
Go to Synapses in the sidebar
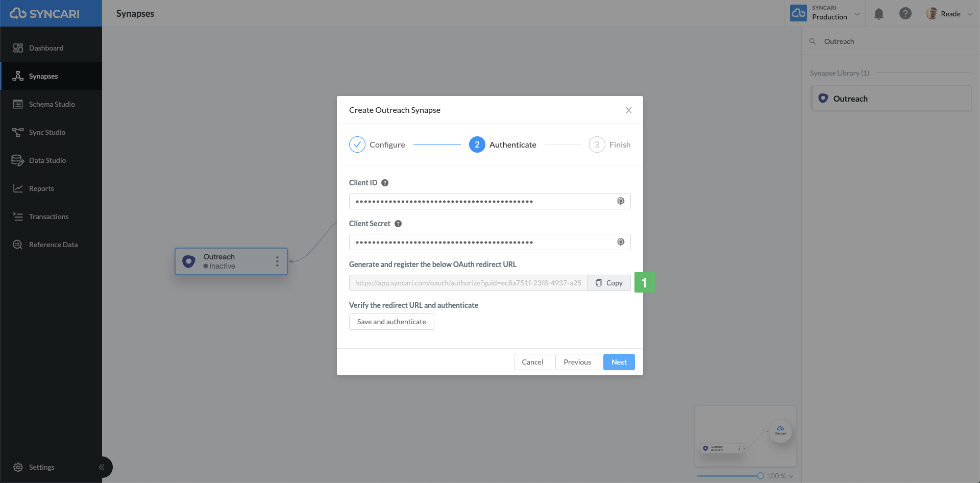coord(51,76)
